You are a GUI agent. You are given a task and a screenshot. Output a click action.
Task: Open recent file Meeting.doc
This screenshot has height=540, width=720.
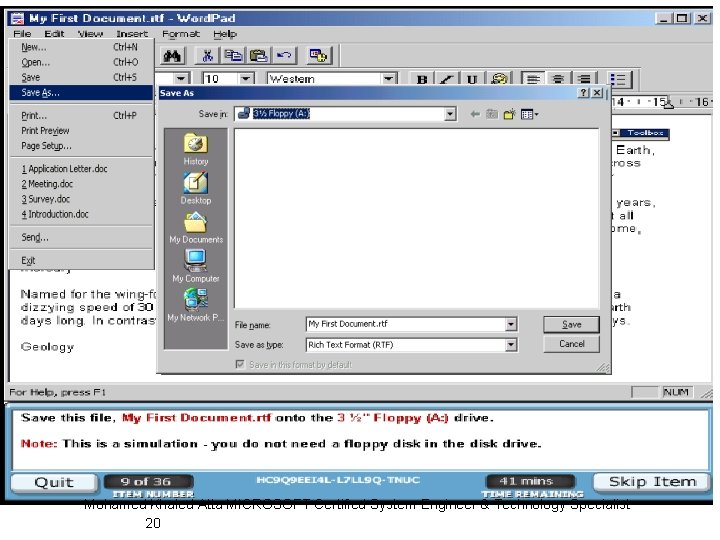point(81,184)
